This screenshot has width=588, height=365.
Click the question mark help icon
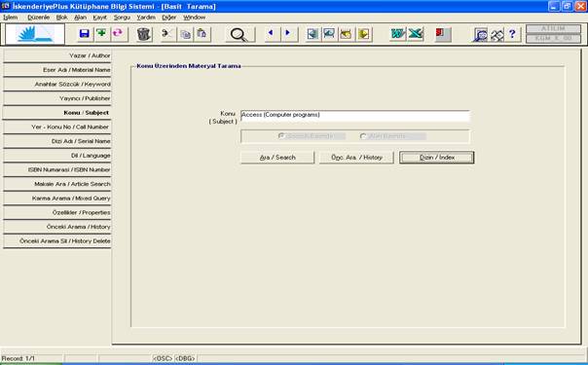pyautogui.click(x=513, y=34)
